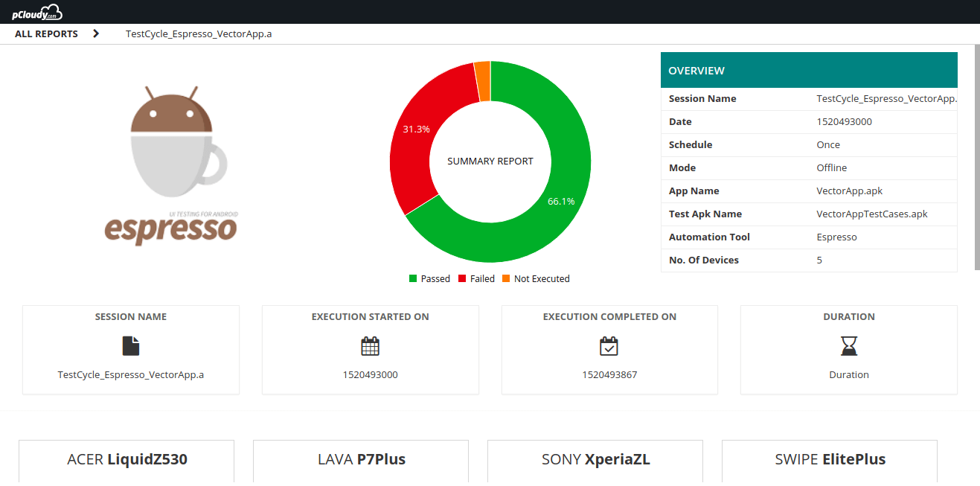Toggle the Not Executed legend orange swatch
980x486 pixels.
pos(506,278)
